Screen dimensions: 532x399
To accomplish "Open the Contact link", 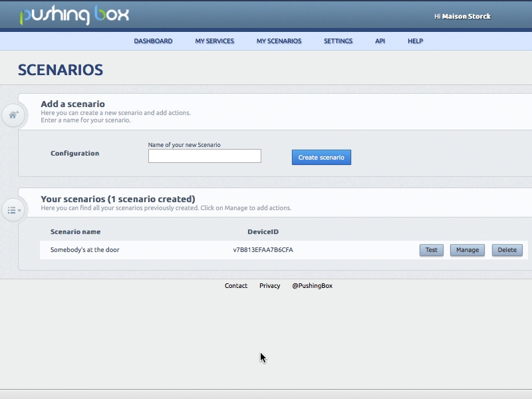I will coord(235,285).
